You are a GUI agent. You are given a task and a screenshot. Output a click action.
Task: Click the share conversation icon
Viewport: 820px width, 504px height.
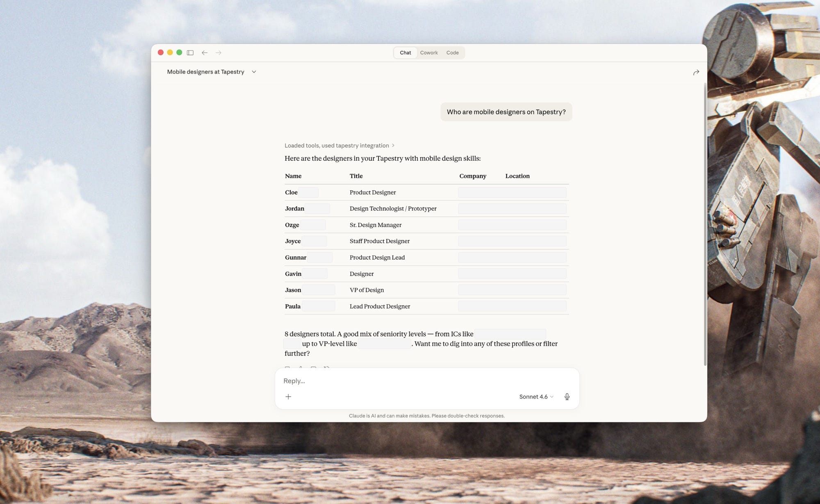pyautogui.click(x=696, y=73)
